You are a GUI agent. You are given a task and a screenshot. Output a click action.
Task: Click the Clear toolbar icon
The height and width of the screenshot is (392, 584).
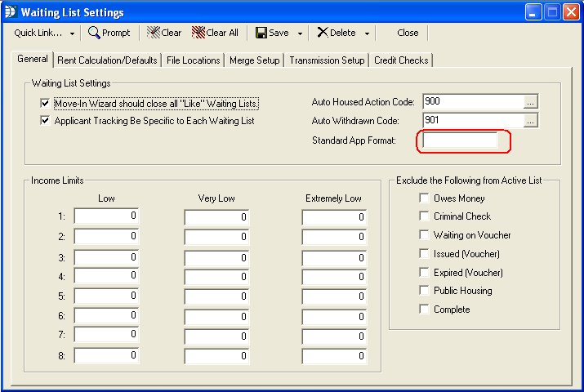[x=153, y=33]
